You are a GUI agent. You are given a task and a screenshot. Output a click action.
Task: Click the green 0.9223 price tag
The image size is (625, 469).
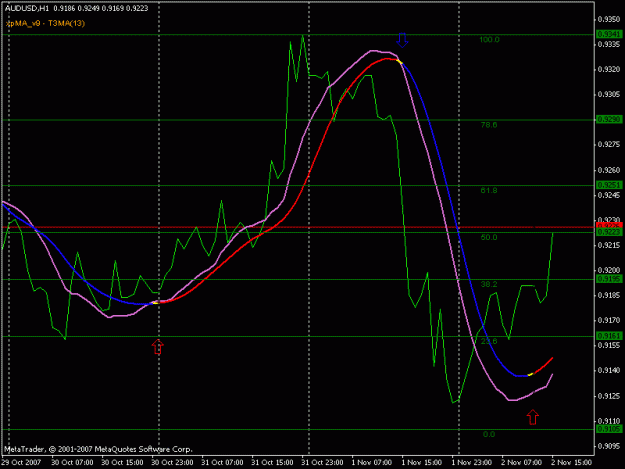coord(609,232)
